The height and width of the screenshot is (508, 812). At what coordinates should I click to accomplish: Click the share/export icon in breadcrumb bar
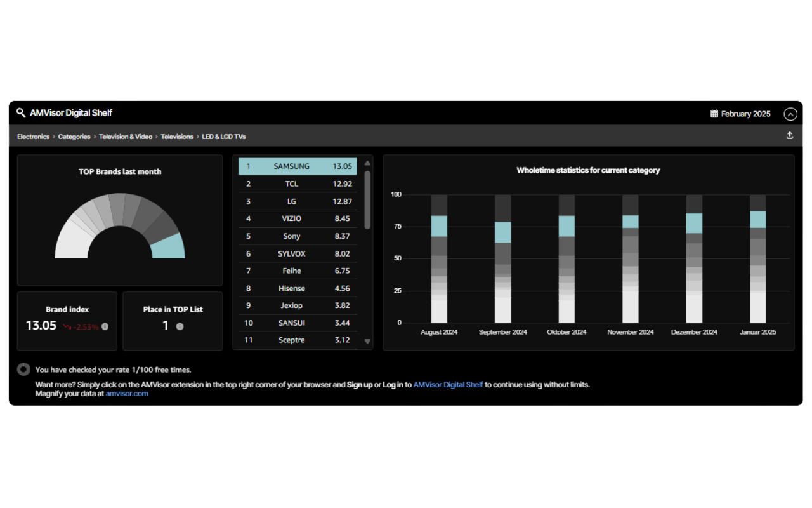pyautogui.click(x=790, y=135)
